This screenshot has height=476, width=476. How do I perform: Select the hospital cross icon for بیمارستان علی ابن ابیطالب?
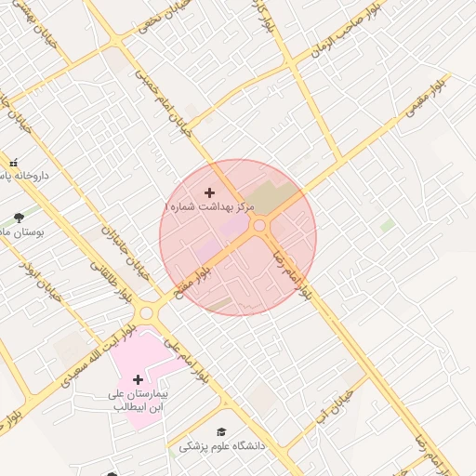click(138, 379)
